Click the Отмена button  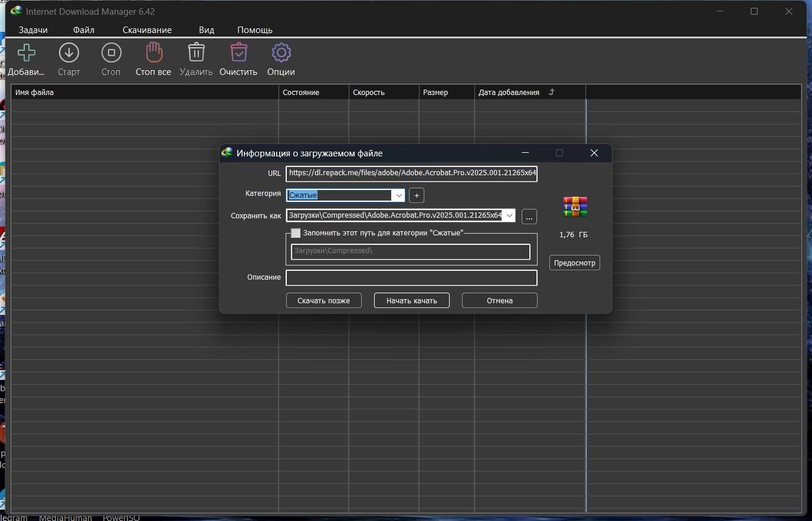(x=500, y=300)
